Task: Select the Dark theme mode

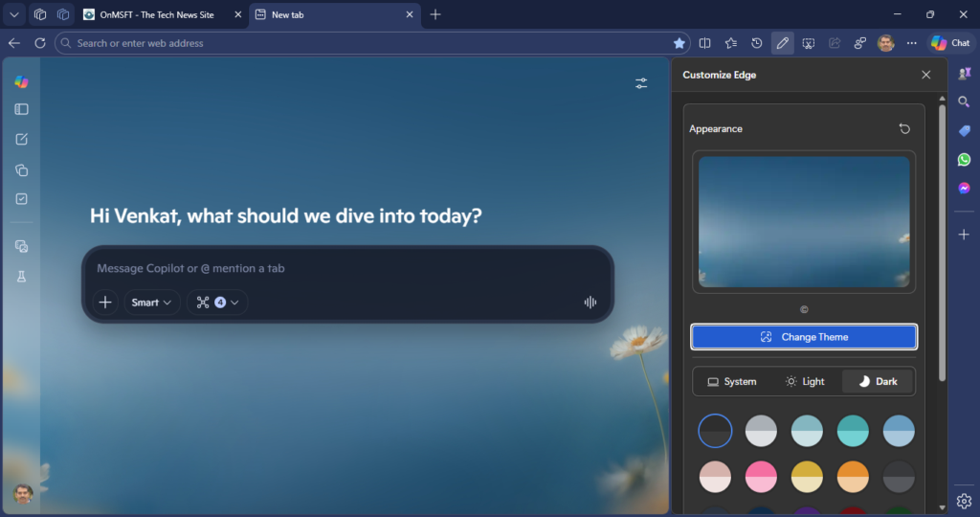Action: [878, 381]
